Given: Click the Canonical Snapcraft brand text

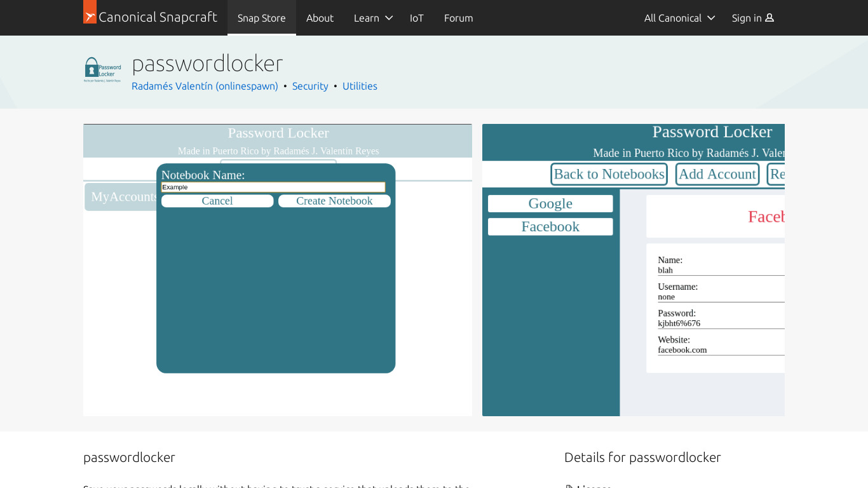Looking at the screenshot, I should pyautogui.click(x=158, y=17).
